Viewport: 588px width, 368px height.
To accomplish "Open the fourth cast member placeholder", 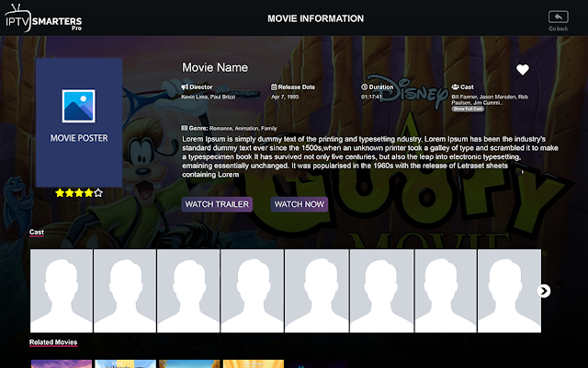I will tap(252, 291).
